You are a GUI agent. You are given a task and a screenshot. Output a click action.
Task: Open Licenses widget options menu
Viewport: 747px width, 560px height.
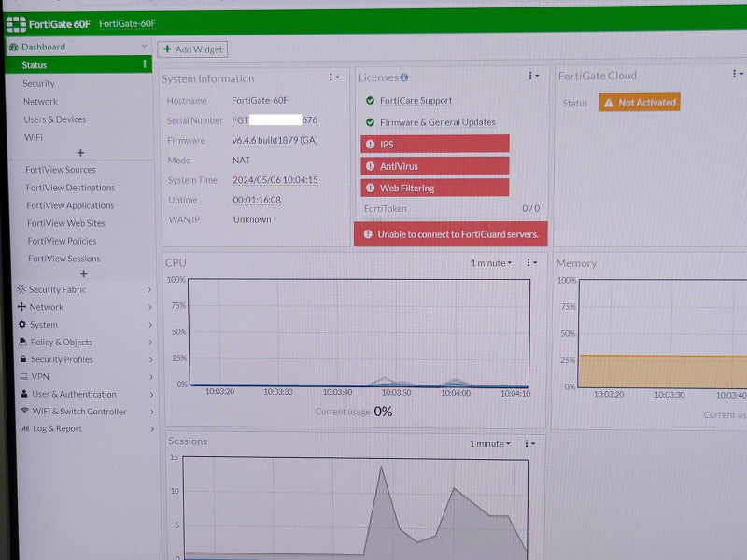(x=533, y=76)
